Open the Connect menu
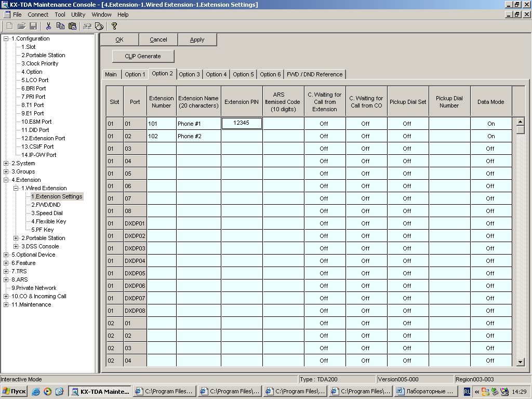 [x=38, y=15]
